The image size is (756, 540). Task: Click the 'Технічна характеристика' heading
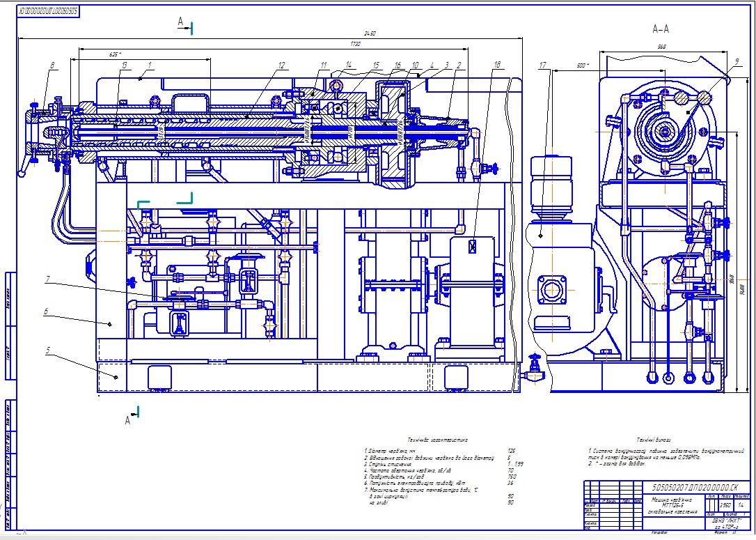[437, 440]
